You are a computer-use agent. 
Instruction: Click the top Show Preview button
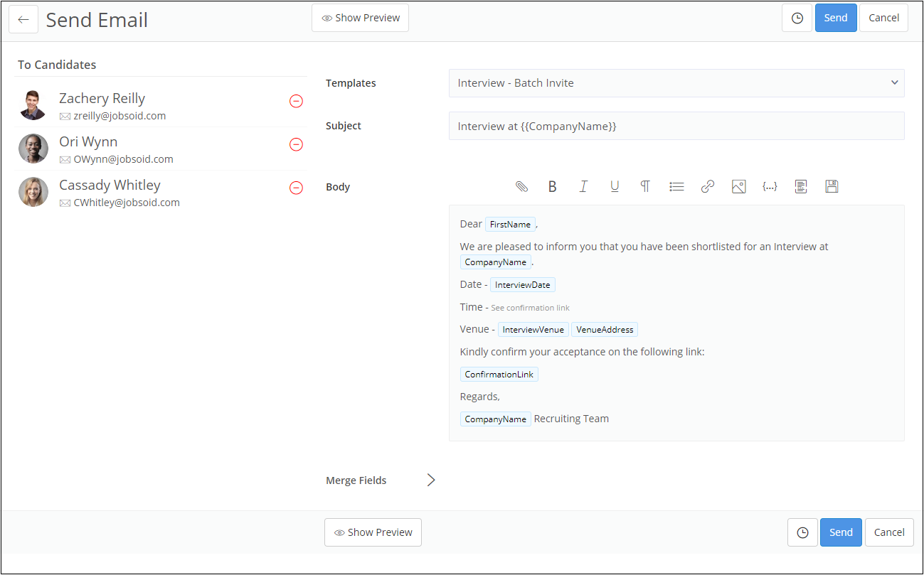pyautogui.click(x=360, y=18)
